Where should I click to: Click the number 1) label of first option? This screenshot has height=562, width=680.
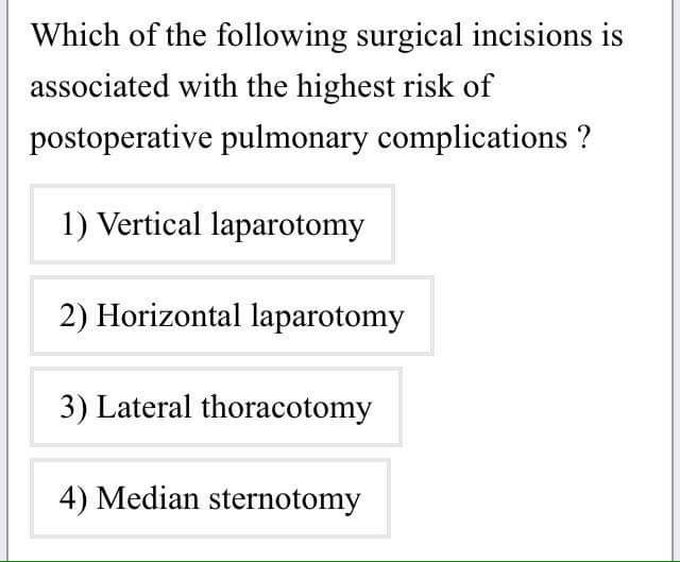(74, 224)
